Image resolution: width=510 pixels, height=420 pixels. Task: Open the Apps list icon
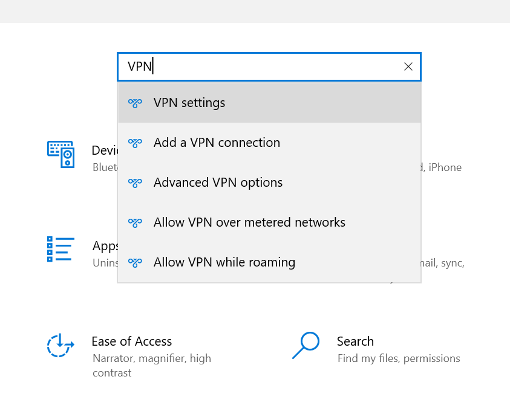point(60,249)
